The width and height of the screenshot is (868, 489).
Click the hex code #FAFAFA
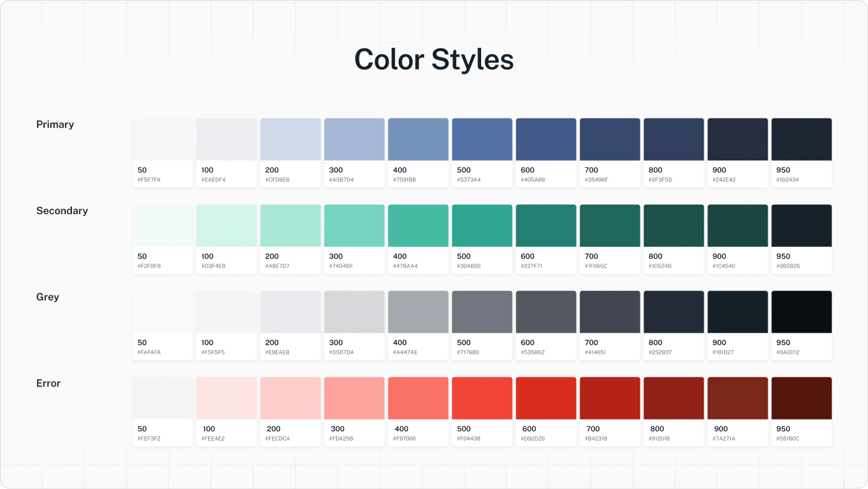tap(149, 352)
